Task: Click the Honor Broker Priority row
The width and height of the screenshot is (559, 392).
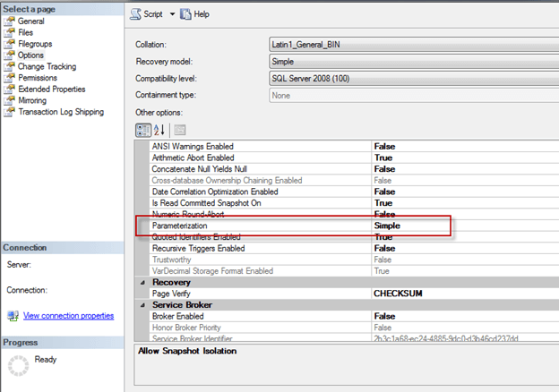Action: point(354,328)
